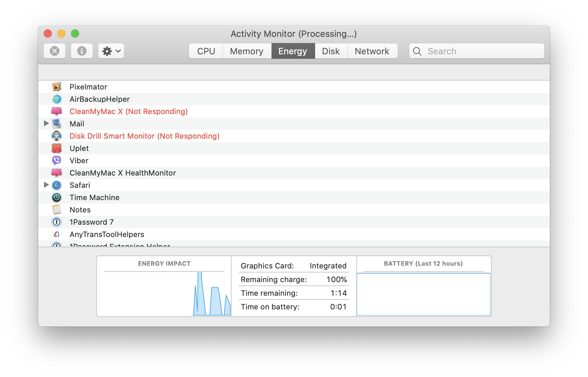This screenshot has width=588, height=377.
Task: Select the Time Machine process name
Action: pos(94,197)
